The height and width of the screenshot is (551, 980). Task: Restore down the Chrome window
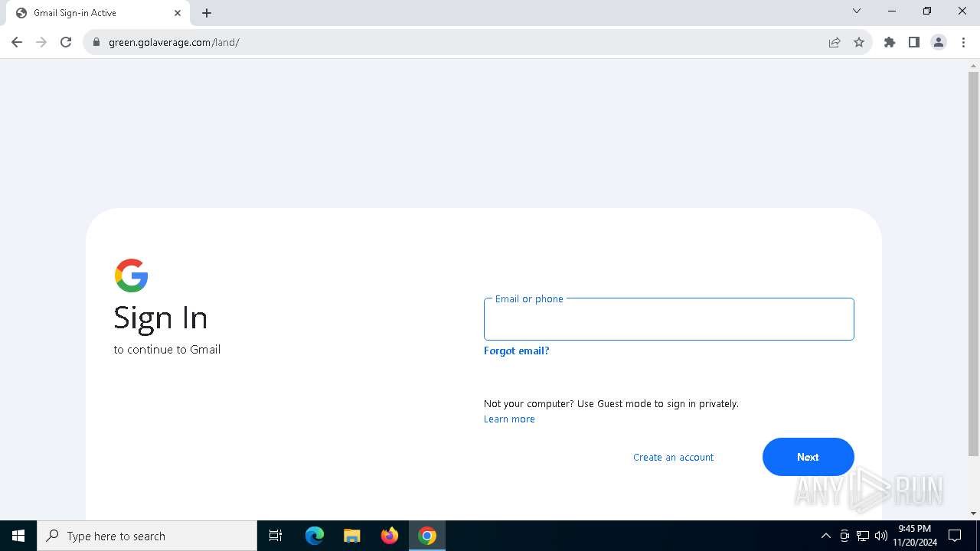pyautogui.click(x=927, y=11)
